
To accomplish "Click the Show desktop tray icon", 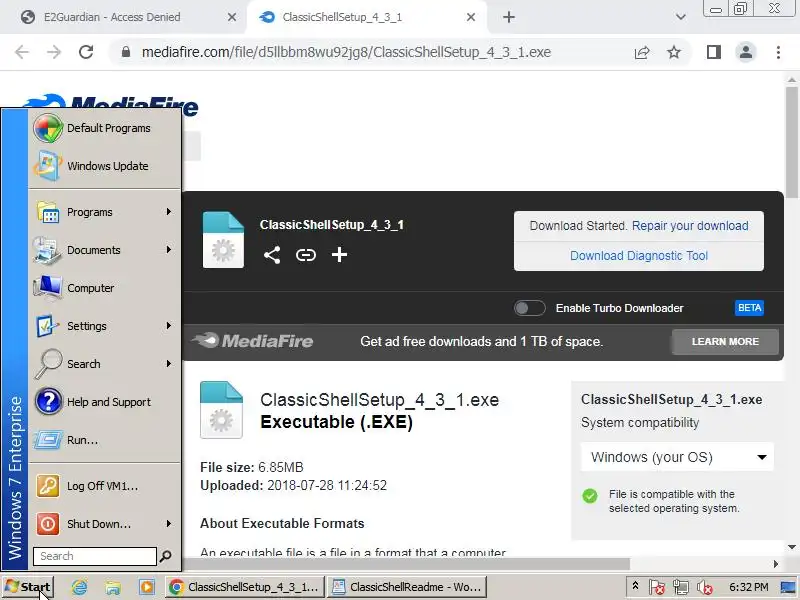I will (789, 587).
